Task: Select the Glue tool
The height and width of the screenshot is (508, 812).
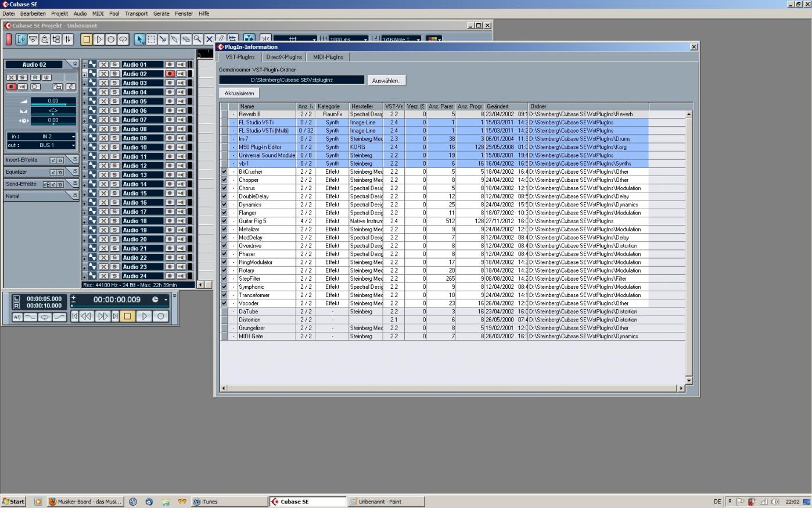Action: pyautogui.click(x=174, y=40)
